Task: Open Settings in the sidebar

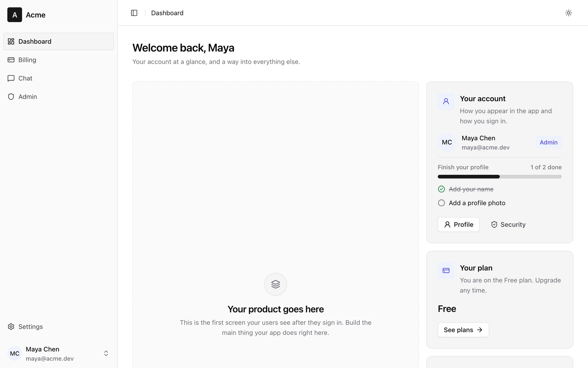Action: [59, 327]
